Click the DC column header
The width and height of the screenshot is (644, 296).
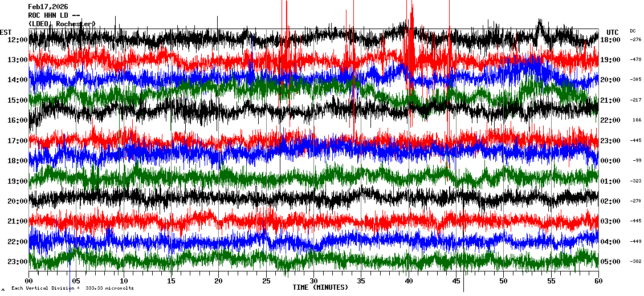click(633, 31)
